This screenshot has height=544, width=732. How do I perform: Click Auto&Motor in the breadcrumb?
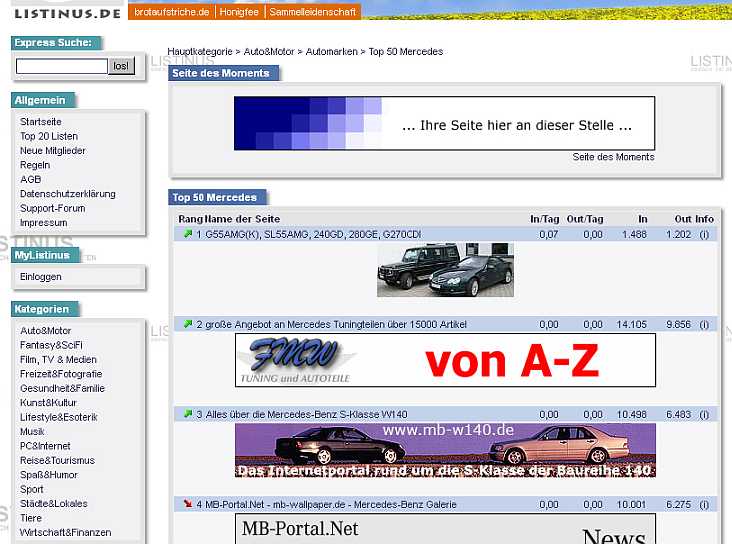pos(269,51)
